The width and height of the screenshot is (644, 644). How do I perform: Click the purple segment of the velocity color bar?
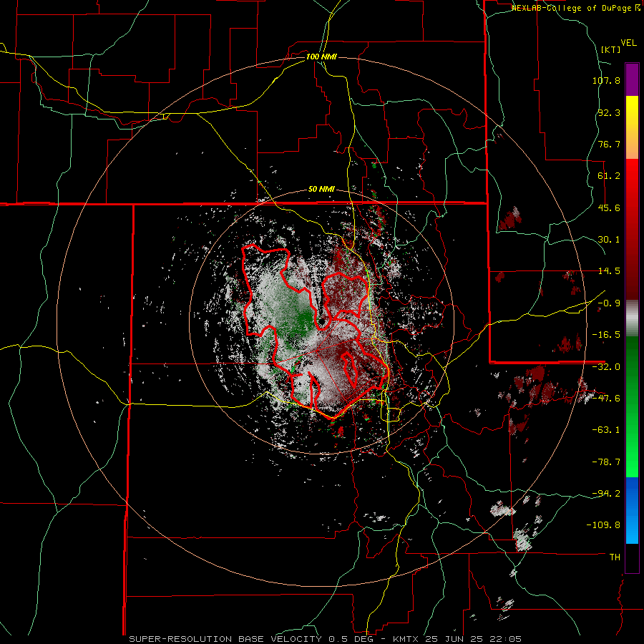(632, 79)
